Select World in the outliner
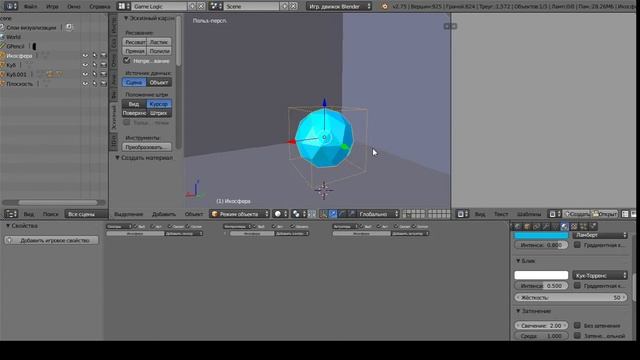640x360 pixels. point(13,37)
